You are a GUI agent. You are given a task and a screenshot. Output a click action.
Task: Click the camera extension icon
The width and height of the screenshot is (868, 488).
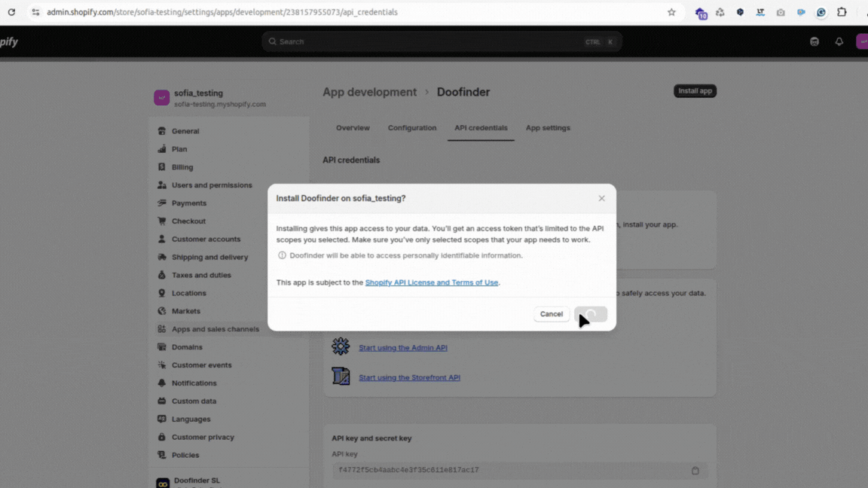pos(781,11)
